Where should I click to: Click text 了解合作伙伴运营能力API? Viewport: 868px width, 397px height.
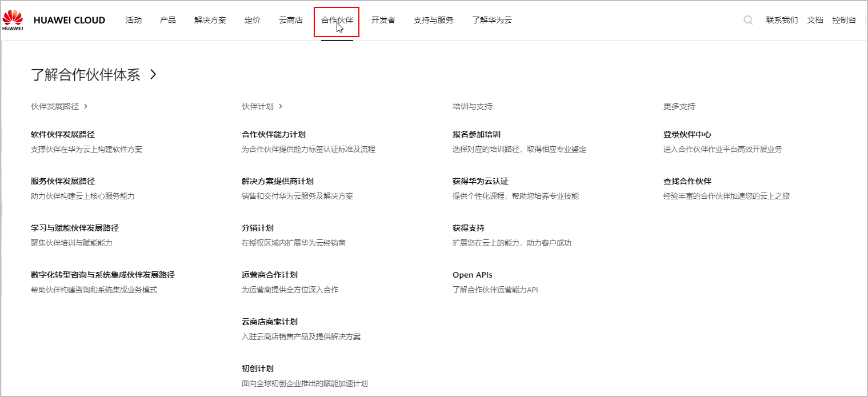[495, 290]
